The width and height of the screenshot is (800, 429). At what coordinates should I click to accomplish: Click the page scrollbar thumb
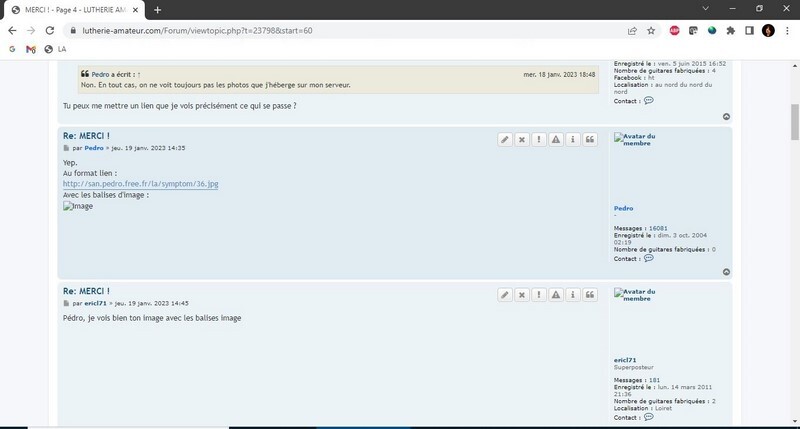point(794,122)
